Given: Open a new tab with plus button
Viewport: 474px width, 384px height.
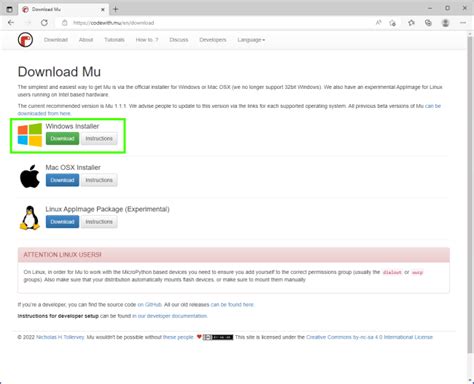Looking at the screenshot, I should [115, 9].
